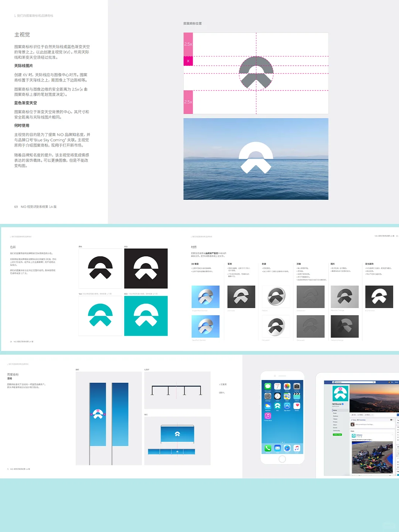Viewport: 399px width, 532px height.
Task: Select Community in Facebook page menu
Action: point(336,430)
